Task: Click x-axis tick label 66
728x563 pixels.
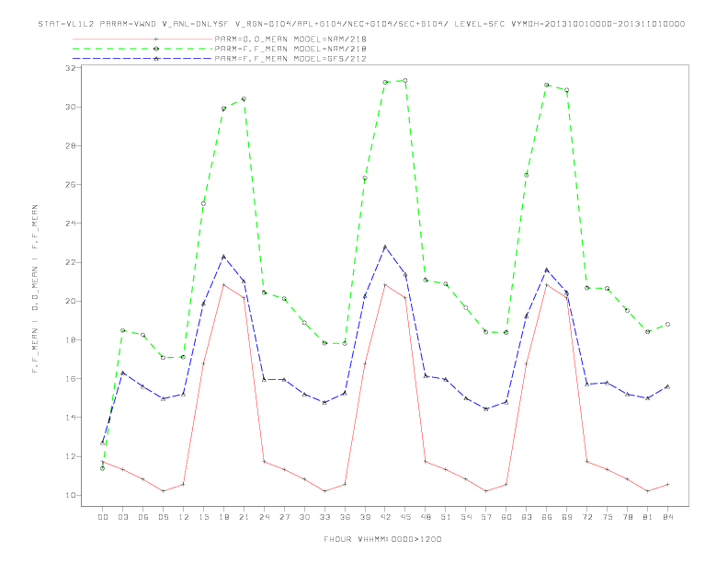Action: coord(547,517)
